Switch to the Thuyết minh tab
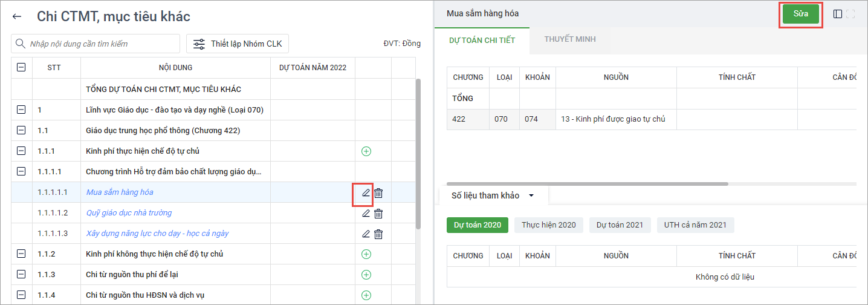Image resolution: width=868 pixels, height=305 pixels. coord(569,39)
